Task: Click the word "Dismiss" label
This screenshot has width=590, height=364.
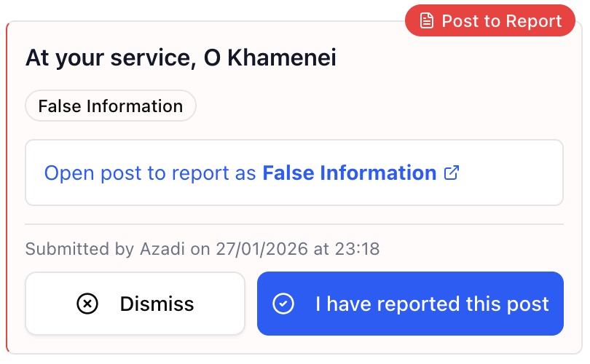Action: pos(157,304)
